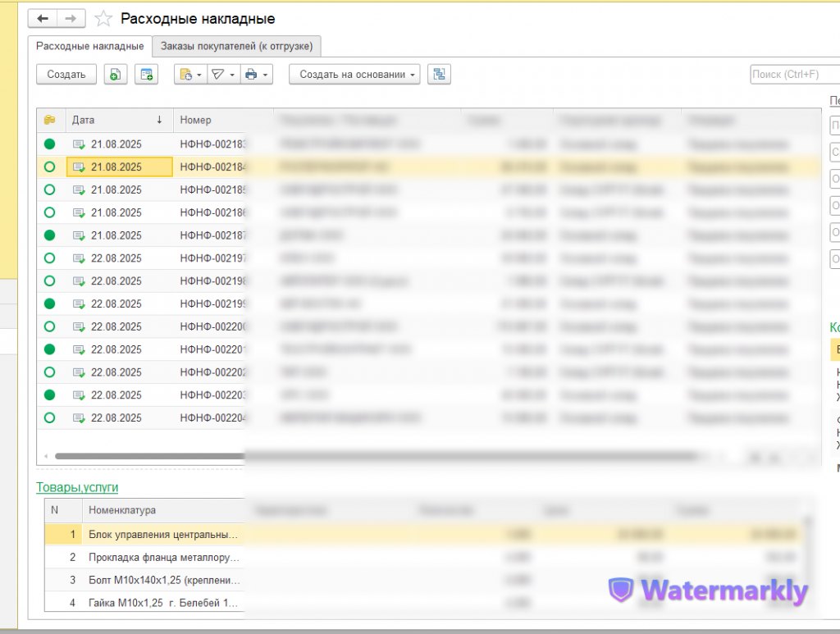Click posted-document icon in НФНФ-002200 row
840x634 pixels.
[79, 326]
